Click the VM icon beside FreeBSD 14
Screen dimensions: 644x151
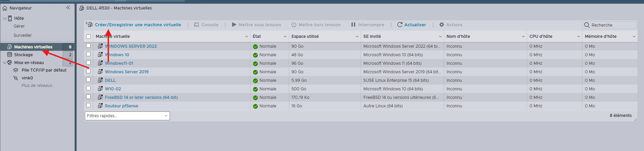pos(100,97)
